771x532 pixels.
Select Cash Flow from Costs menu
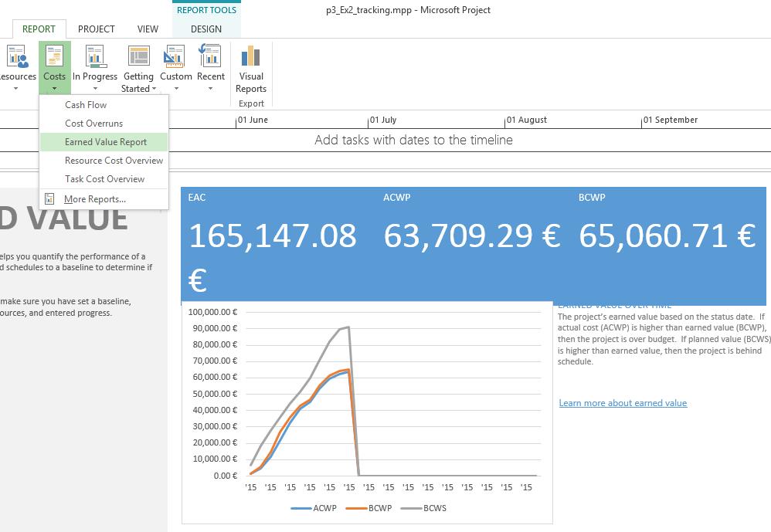click(104, 105)
